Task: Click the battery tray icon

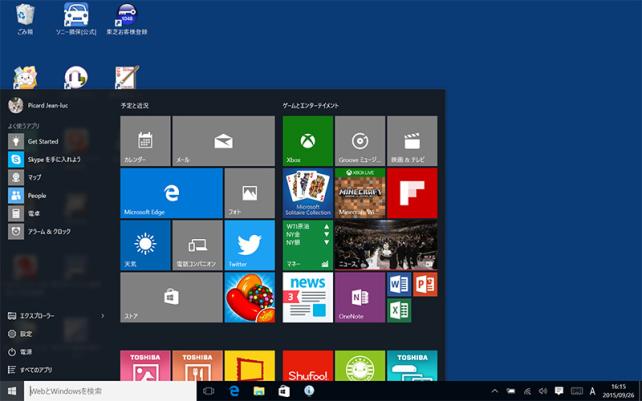Action: [511, 391]
